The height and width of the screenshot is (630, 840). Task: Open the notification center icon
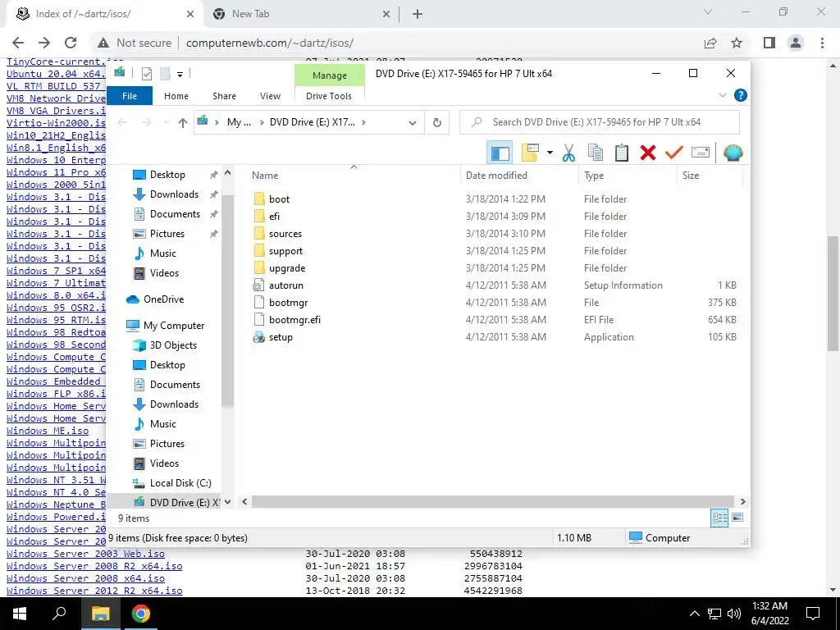click(813, 614)
